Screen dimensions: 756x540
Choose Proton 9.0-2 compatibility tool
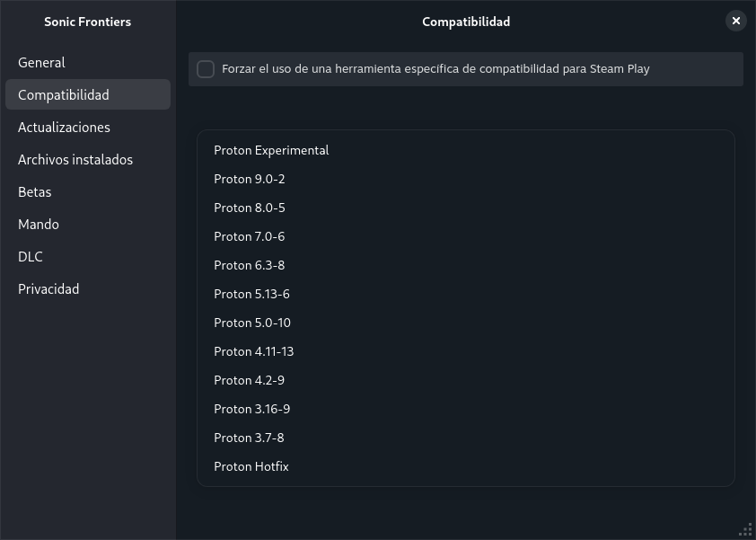(x=249, y=179)
